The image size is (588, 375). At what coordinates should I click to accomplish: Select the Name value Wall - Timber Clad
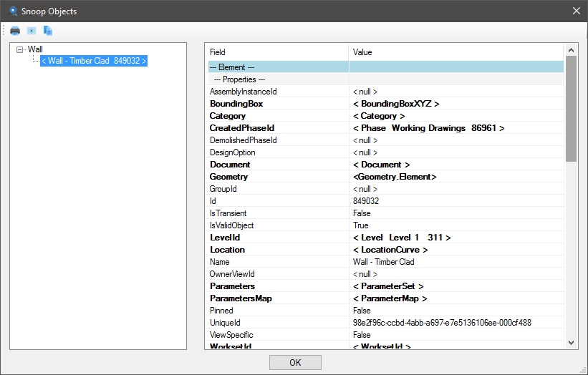point(384,262)
